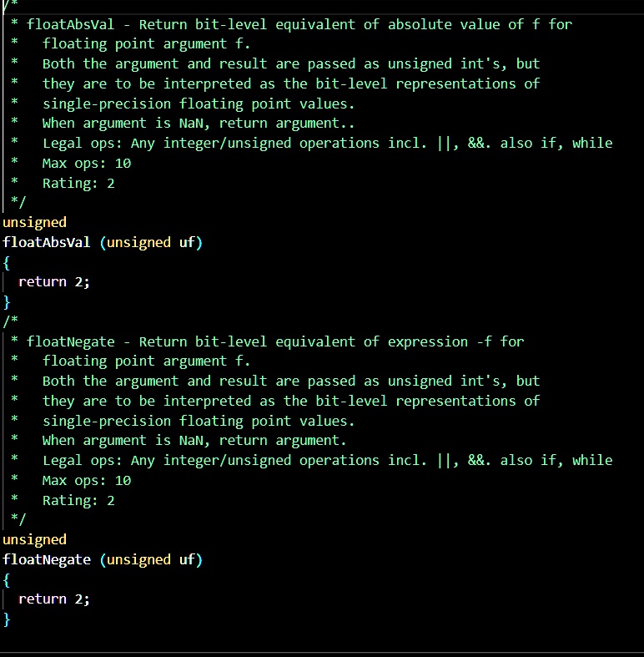Viewport: 644px width, 657px height.
Task: Click the opening brace of floatAbsVal
Action: 7,262
